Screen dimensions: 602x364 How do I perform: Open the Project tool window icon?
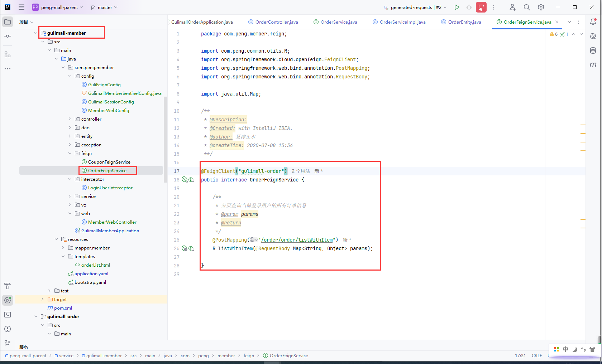pyautogui.click(x=8, y=22)
